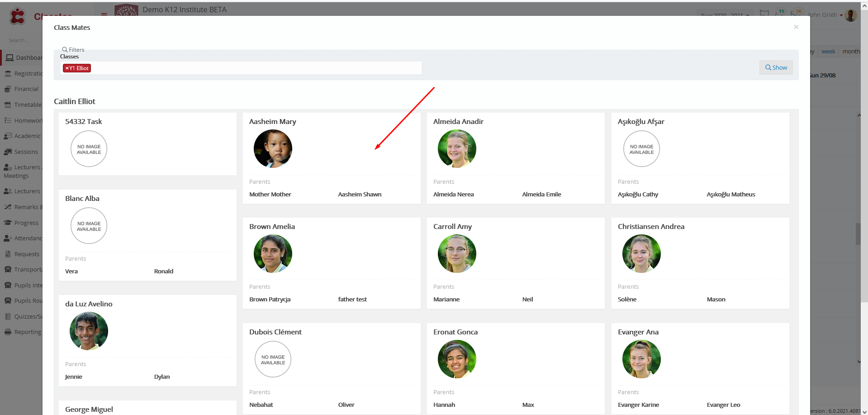The image size is (868, 415).
Task: Click the Aasheim Mary student name
Action: (272, 121)
